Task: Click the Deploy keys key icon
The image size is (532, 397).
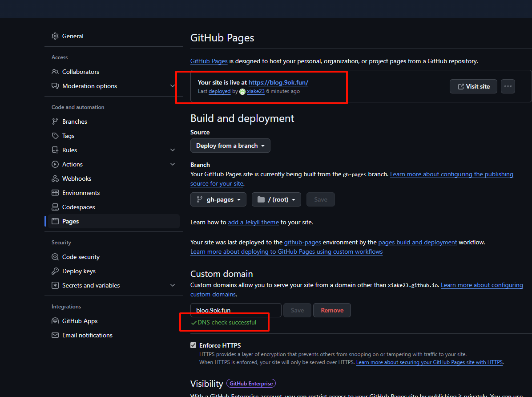Action: (x=55, y=271)
